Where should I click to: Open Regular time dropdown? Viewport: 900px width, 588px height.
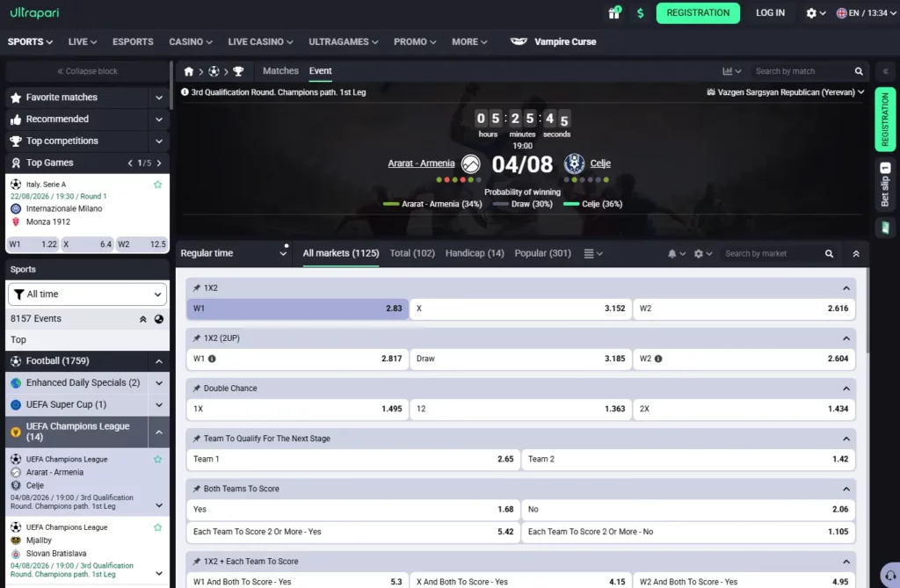click(233, 253)
